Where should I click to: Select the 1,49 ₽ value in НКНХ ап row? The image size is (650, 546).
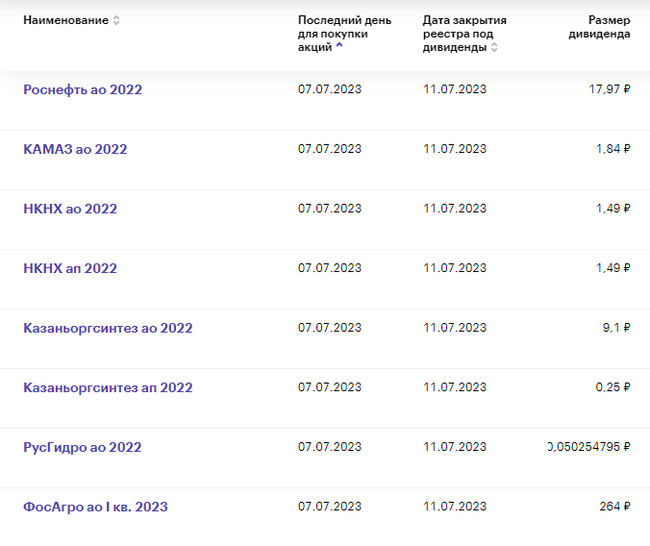(x=613, y=268)
